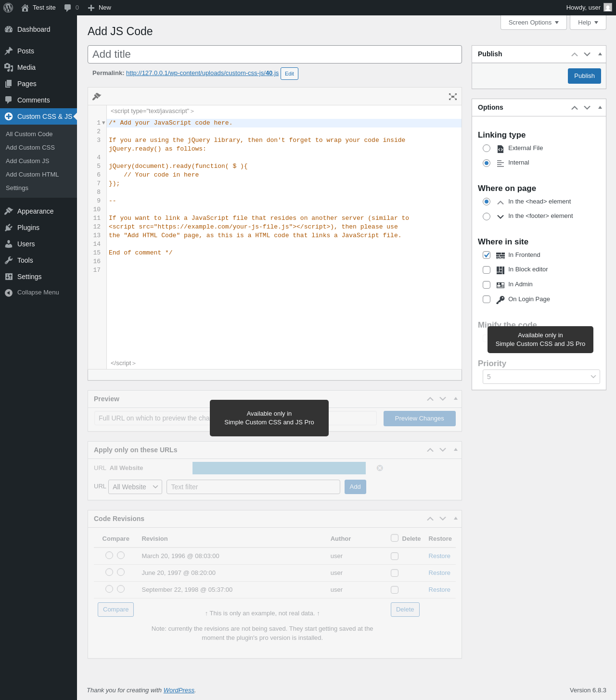This screenshot has width=616, height=700.
Task: Click the beautify code icon above editor
Action: 97,96
